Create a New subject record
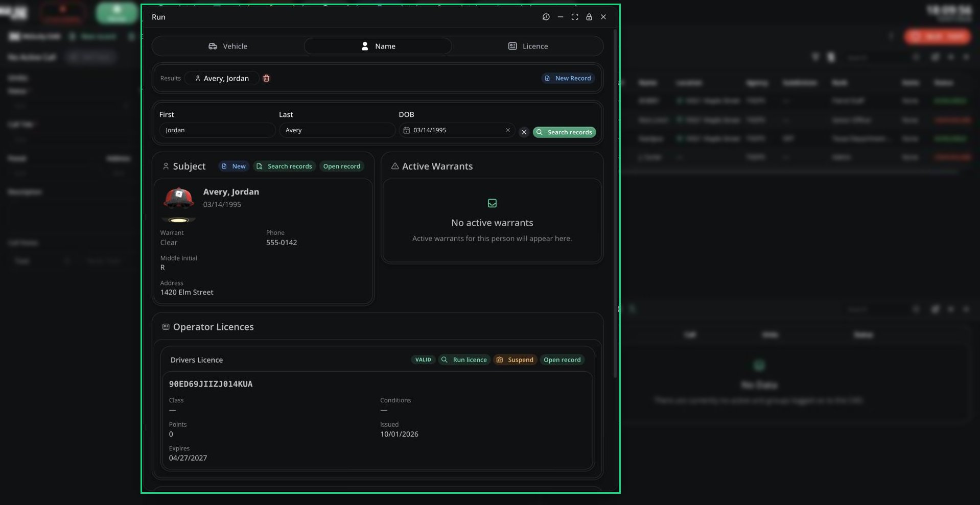Viewport: 980px width, 505px height. (234, 166)
